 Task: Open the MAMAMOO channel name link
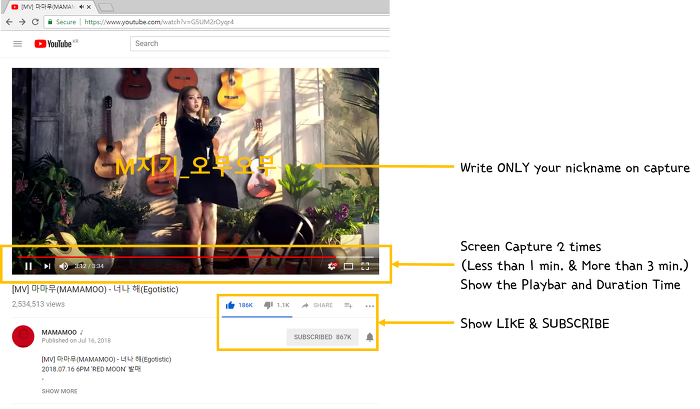point(59,332)
